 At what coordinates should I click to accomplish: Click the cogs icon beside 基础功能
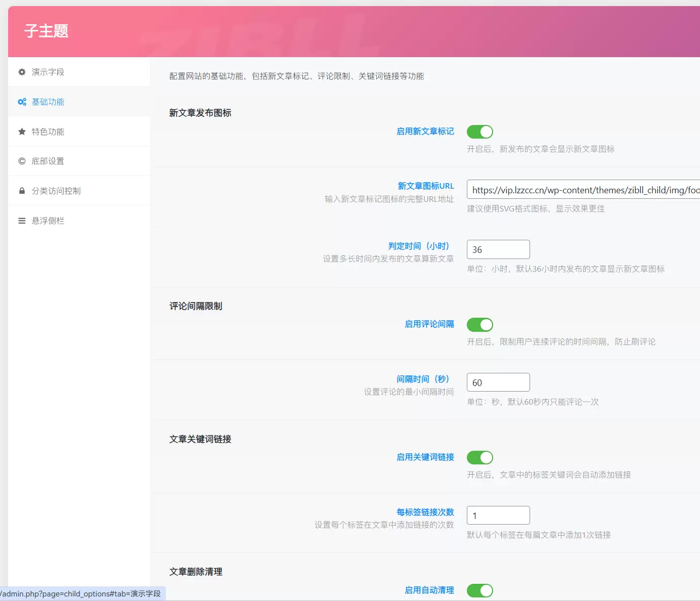click(x=22, y=102)
